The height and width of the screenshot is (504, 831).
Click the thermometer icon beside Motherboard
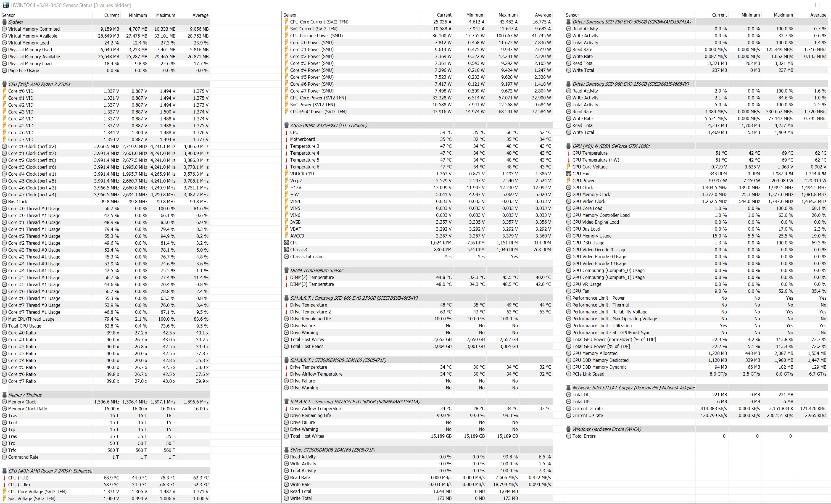coord(286,139)
